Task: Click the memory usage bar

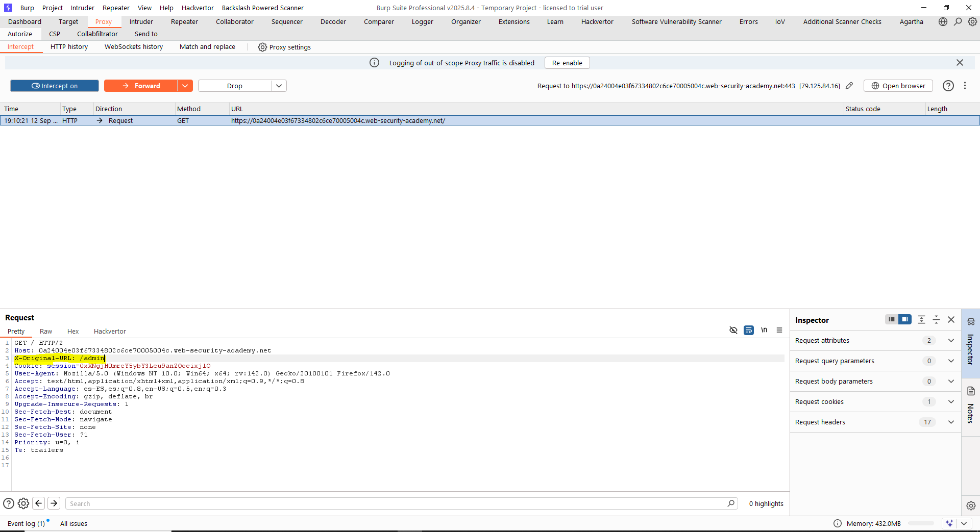Action: point(921,523)
